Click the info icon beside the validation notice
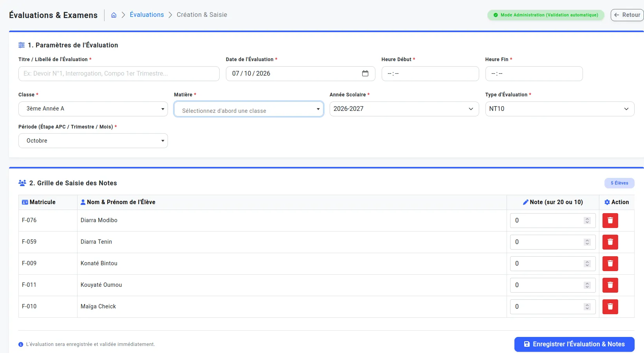Viewport: 644px width, 353px height. pyautogui.click(x=21, y=344)
